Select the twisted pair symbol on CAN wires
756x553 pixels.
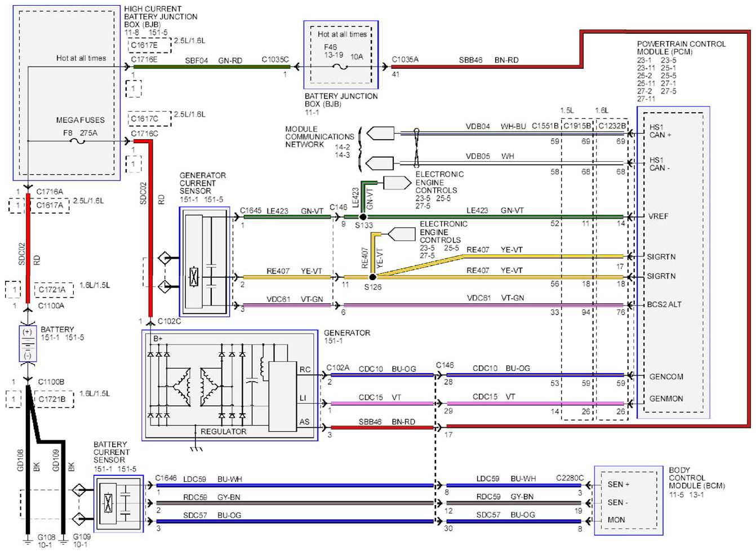coord(416,148)
